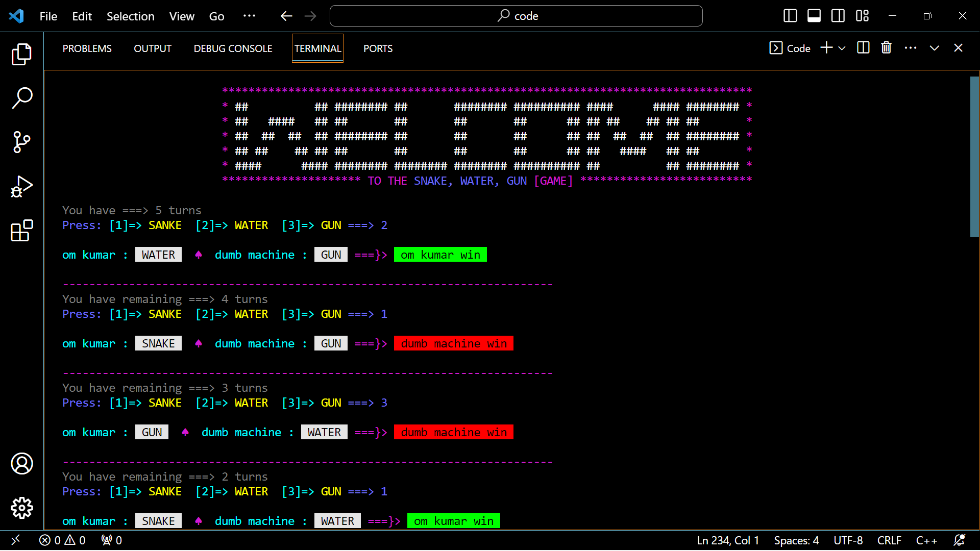980x551 pixels.
Task: Click red 'dumb machine win' result for the SNAKE vs GUN round
Action: pos(453,343)
